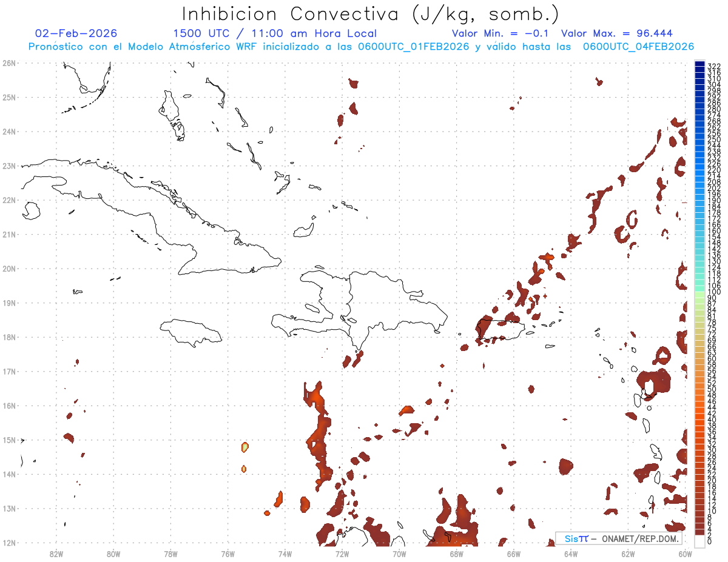Click the 18N latitude label
Image resolution: width=728 pixels, height=562 pixels.
click(x=8, y=337)
